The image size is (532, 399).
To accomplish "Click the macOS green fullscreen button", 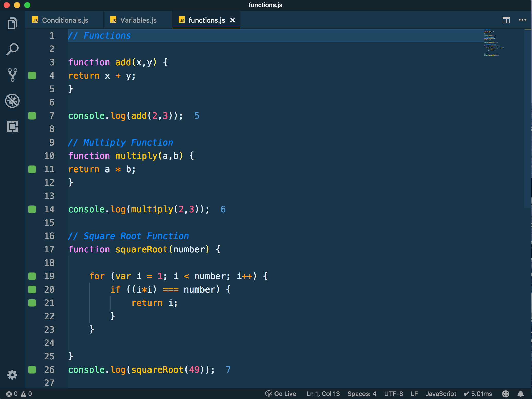I will tap(27, 5).
